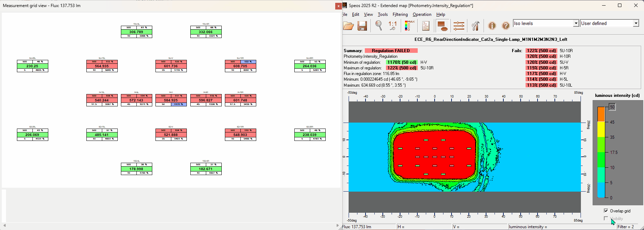Toggle the Visibility checkbox
The width and height of the screenshot is (644, 230).
click(x=606, y=218)
